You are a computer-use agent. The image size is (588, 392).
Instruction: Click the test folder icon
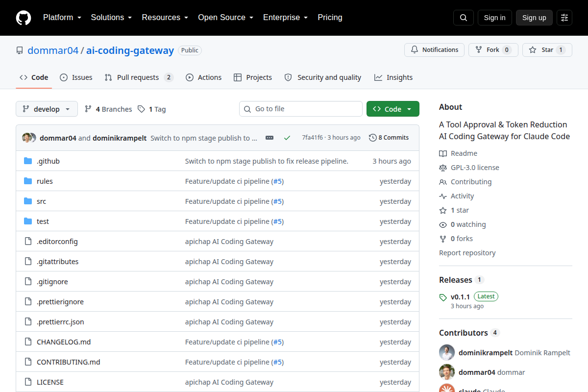tap(28, 221)
